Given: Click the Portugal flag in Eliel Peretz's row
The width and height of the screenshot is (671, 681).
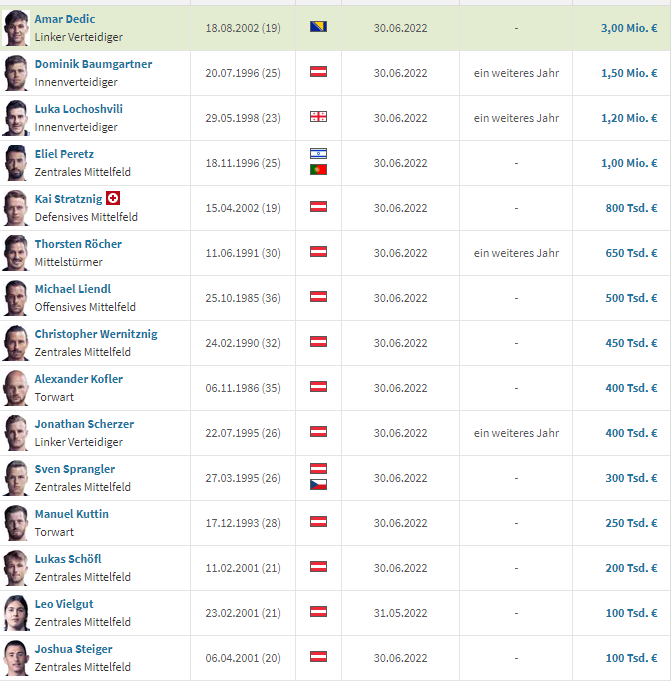Looking at the screenshot, I should point(318,170).
